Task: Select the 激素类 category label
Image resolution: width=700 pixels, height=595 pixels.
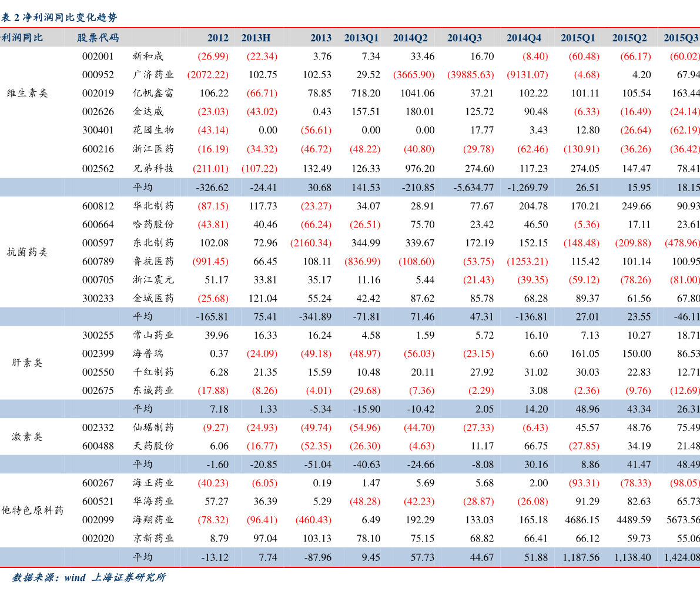Action: coord(27,436)
